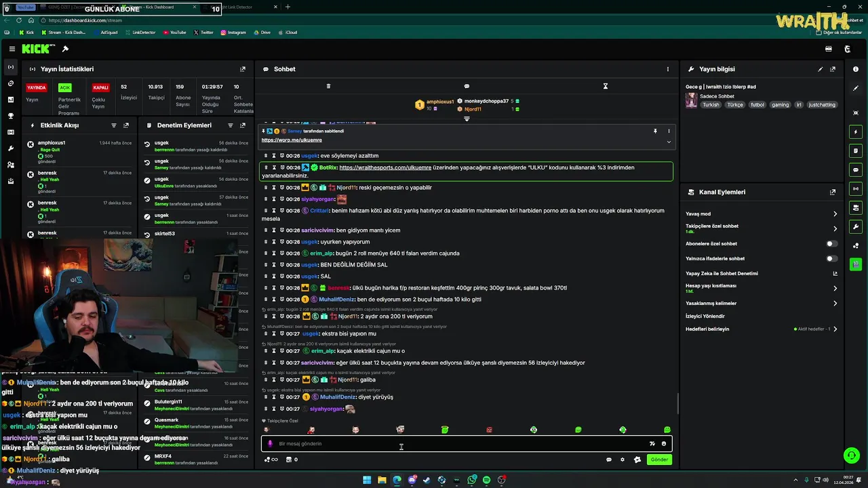This screenshot has height=488, width=868.
Task: Open chat settings gear below message box
Action: point(623,460)
